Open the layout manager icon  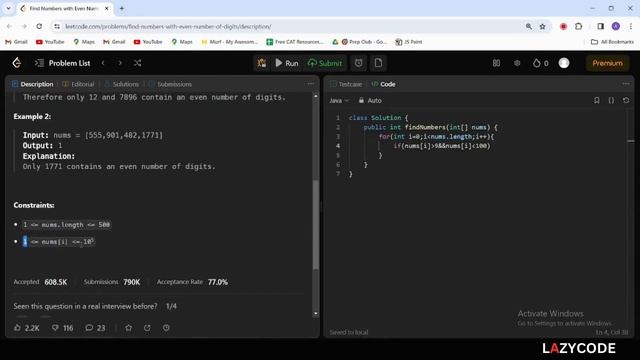click(x=496, y=63)
